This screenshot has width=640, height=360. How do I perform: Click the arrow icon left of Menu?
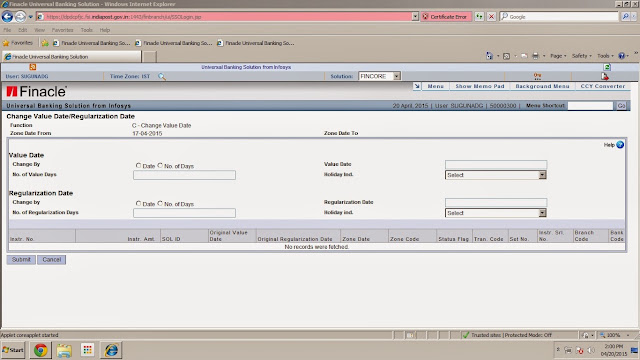(417, 86)
